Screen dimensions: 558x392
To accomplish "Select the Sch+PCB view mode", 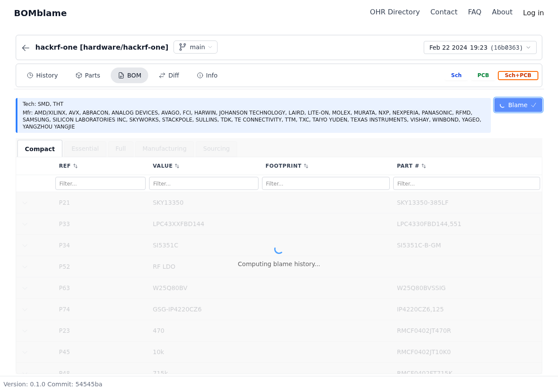I will click(518, 75).
